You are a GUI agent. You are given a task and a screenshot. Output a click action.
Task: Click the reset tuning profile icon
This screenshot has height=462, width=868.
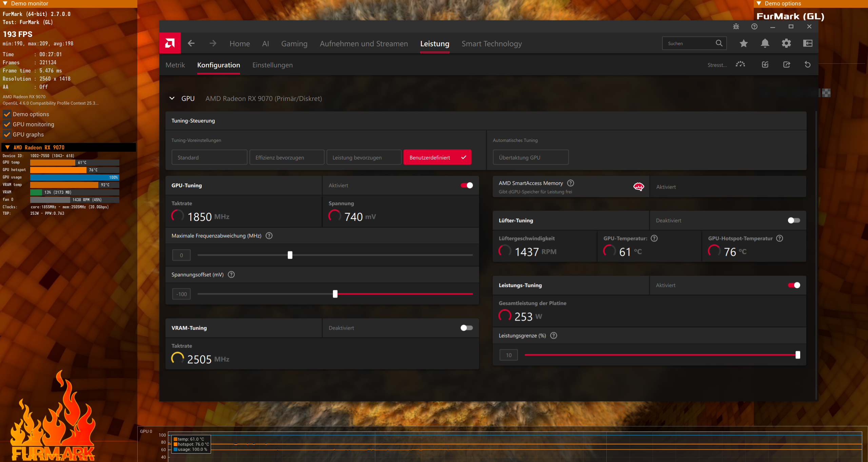(807, 64)
